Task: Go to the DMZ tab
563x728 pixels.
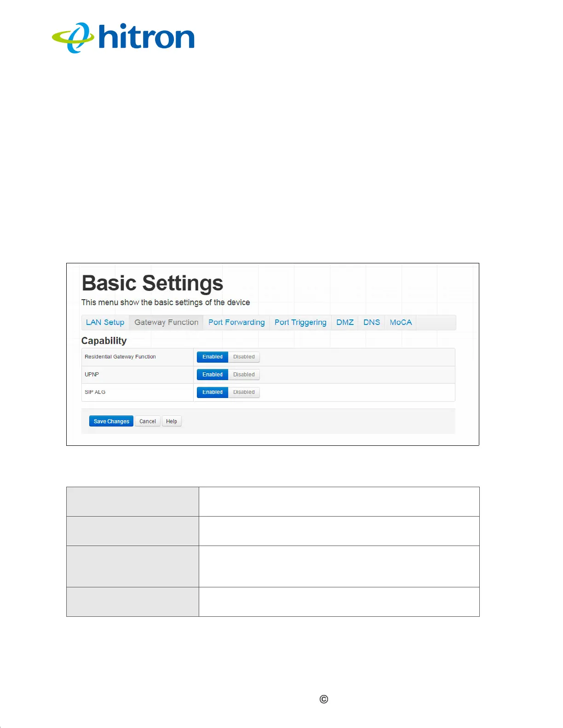Action: (x=345, y=322)
